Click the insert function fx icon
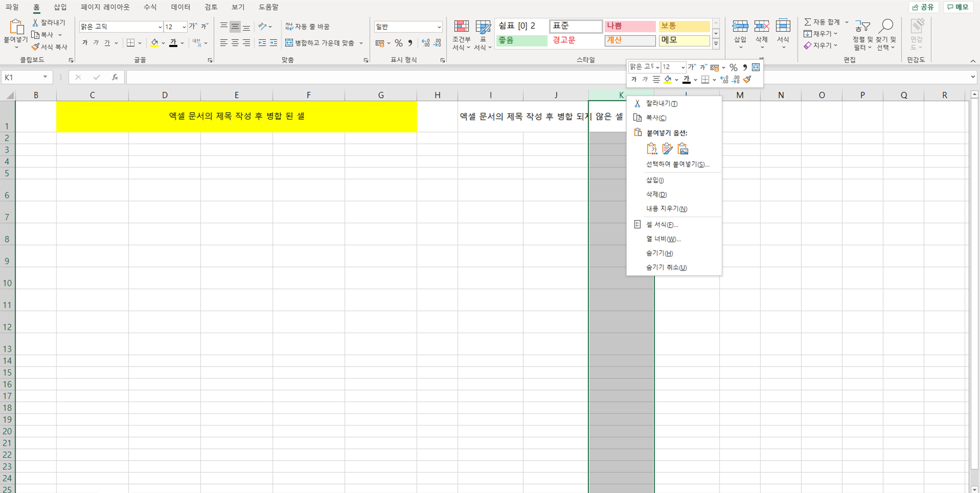 pyautogui.click(x=114, y=77)
